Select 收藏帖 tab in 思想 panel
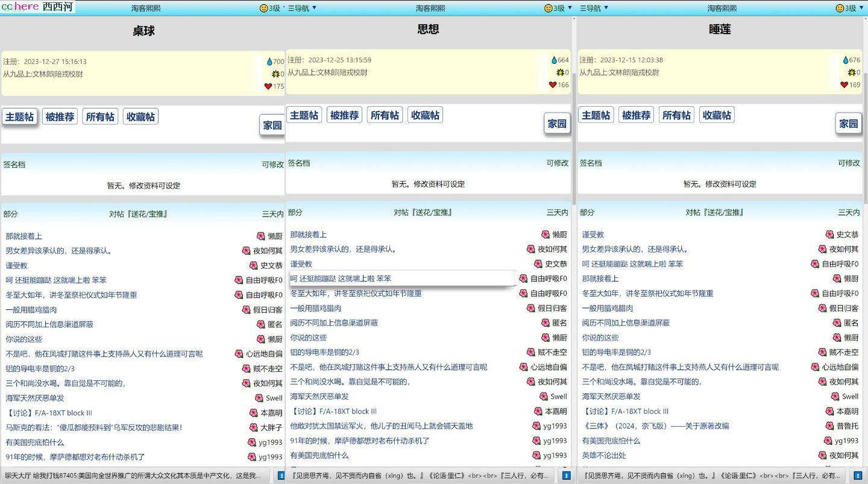 425,115
